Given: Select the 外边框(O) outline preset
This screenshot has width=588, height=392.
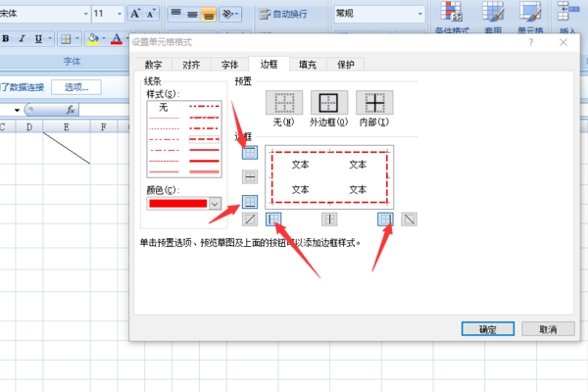Looking at the screenshot, I should point(329,102).
